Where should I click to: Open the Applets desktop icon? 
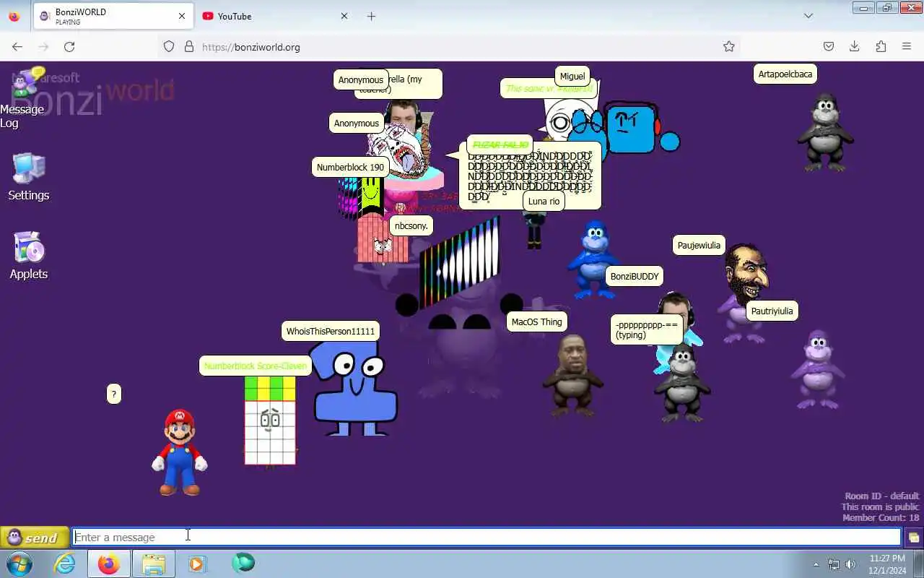tap(28, 256)
